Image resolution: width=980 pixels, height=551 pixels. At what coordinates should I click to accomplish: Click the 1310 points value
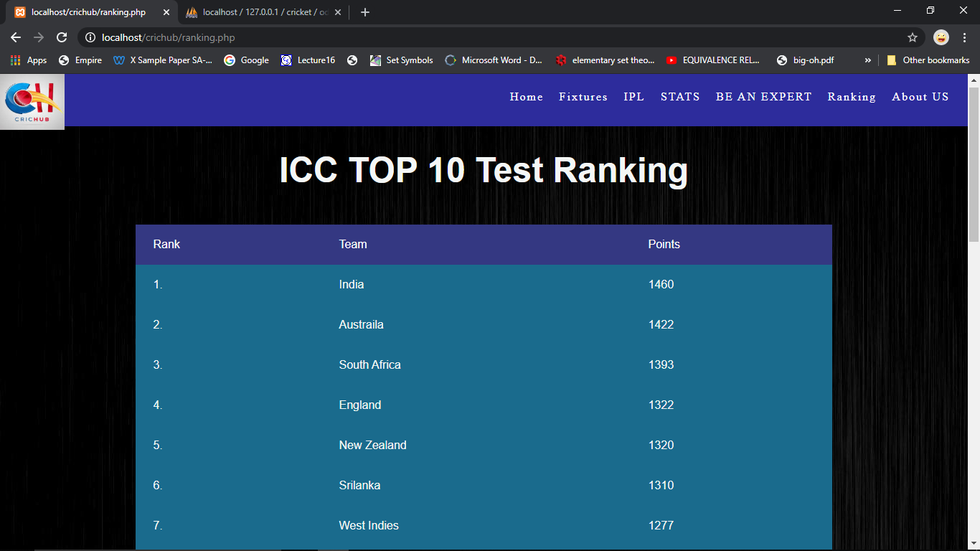[x=661, y=486]
